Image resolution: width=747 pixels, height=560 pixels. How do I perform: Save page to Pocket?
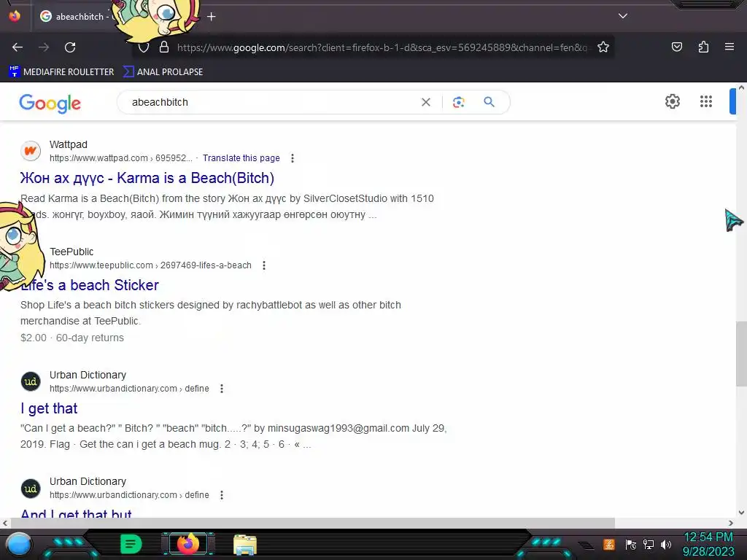point(676,47)
